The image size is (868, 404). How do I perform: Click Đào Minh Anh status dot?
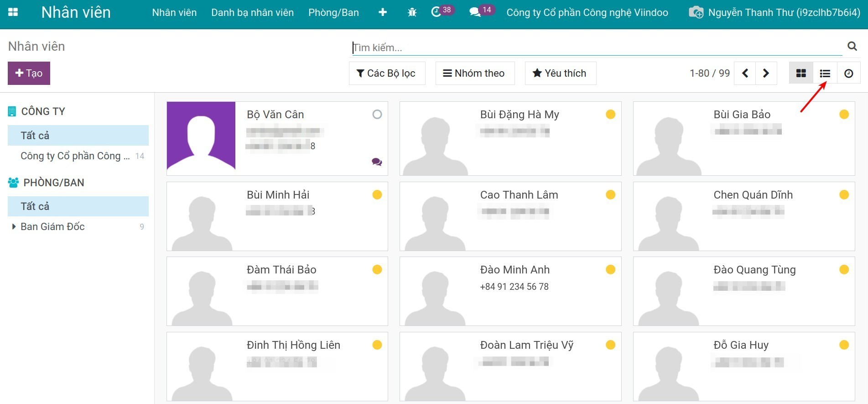(610, 269)
